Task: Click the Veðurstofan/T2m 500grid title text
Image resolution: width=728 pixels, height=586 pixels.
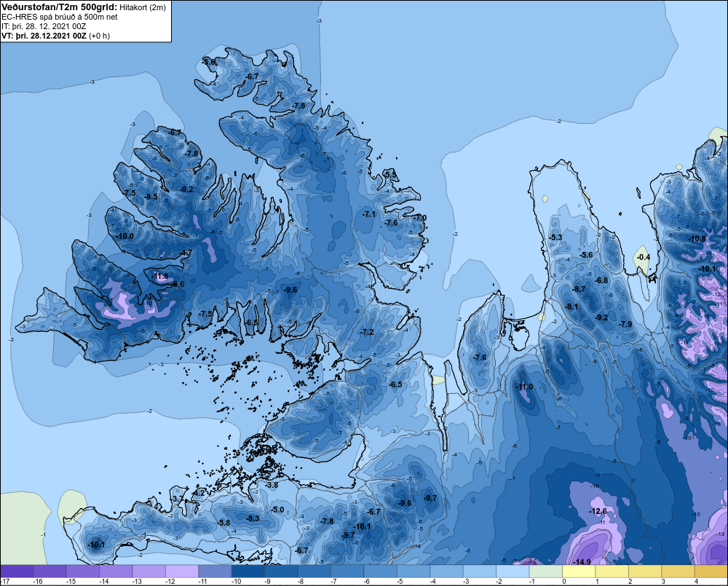Action: 58,7
